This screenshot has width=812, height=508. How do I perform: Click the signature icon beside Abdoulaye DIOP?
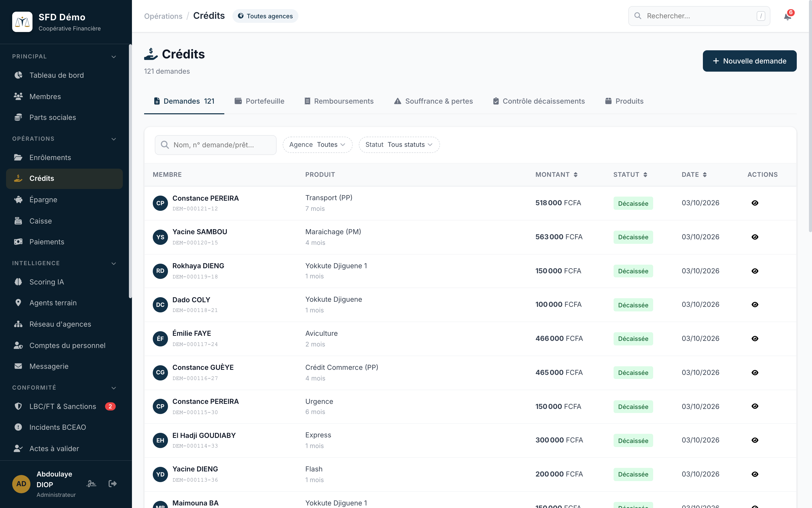coord(91,483)
